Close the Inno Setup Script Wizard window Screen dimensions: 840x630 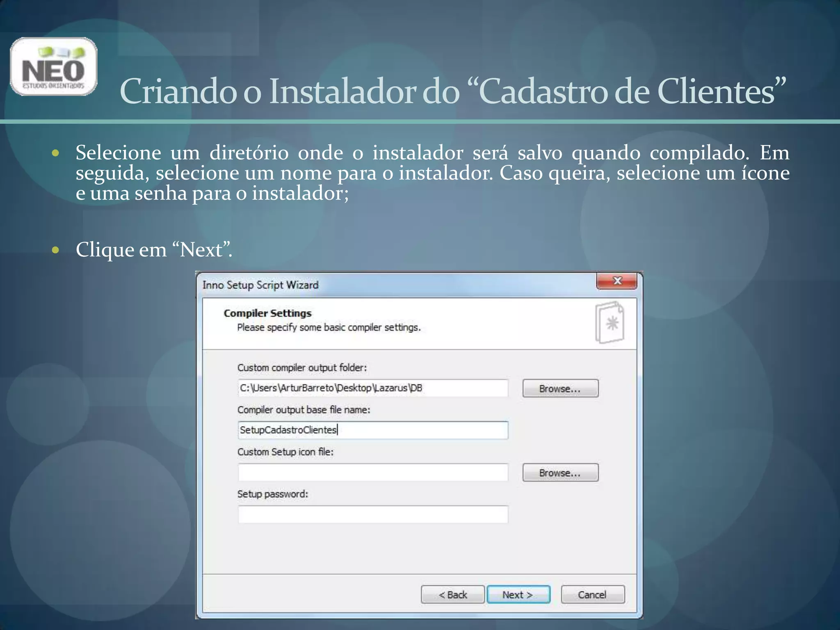tap(617, 281)
